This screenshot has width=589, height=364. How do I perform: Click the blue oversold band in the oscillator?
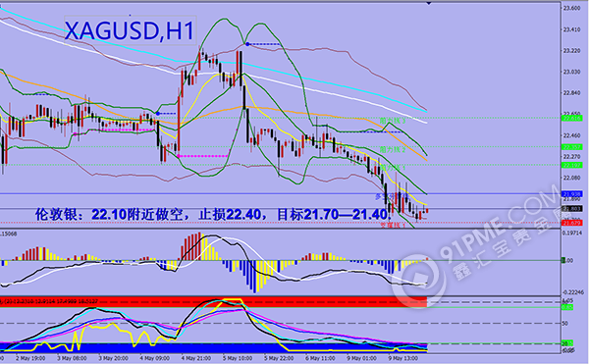click(213, 348)
